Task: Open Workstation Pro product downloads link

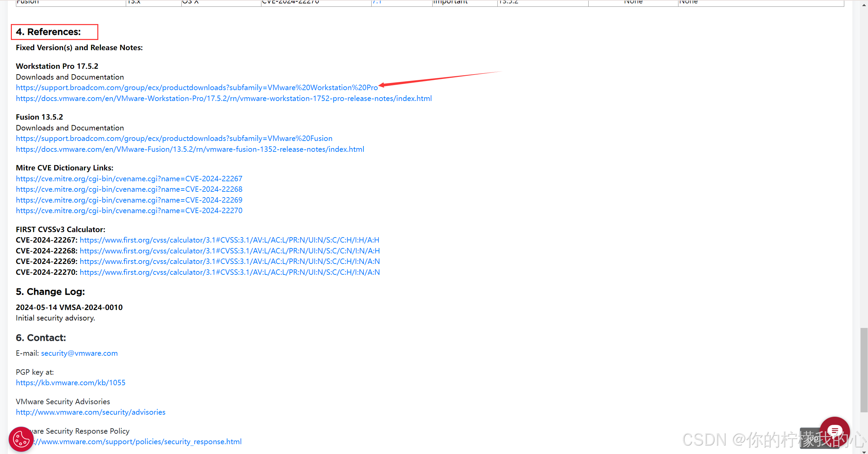Action: [x=197, y=87]
